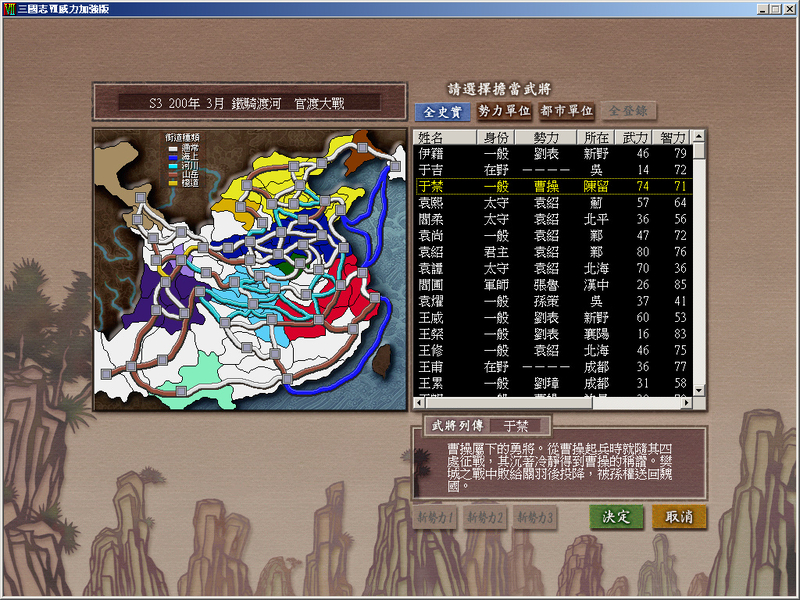
Task: Click the disabled 全登錄 tab
Action: pos(629,111)
